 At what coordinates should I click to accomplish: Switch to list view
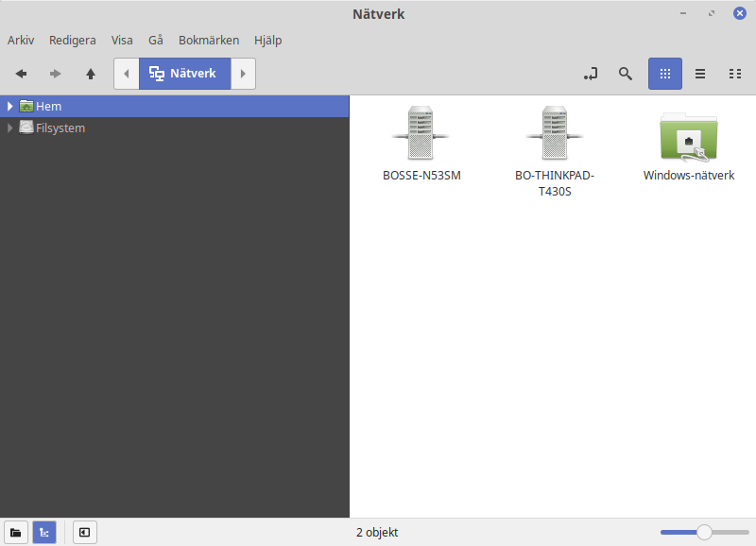[700, 74]
